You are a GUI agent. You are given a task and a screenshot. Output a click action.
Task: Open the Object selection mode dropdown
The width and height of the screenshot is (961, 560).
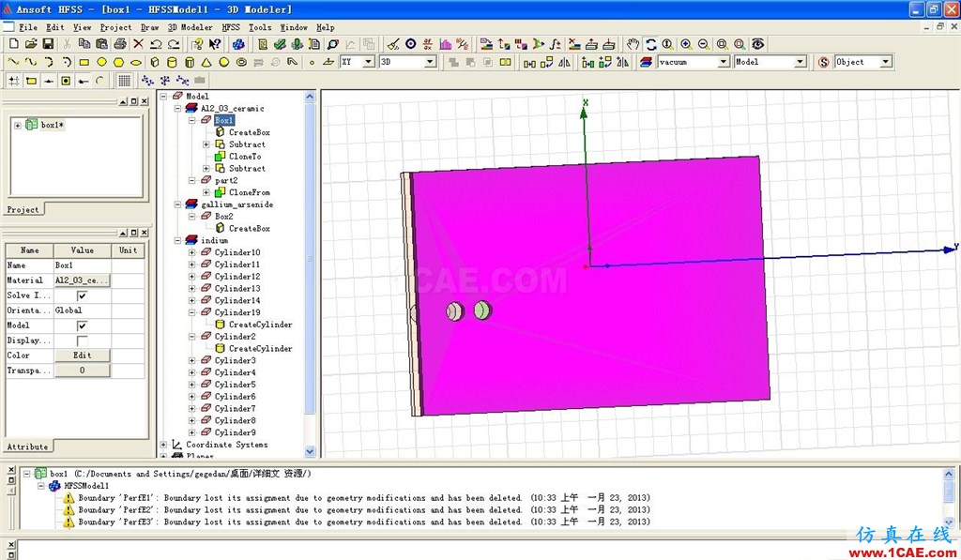[885, 62]
